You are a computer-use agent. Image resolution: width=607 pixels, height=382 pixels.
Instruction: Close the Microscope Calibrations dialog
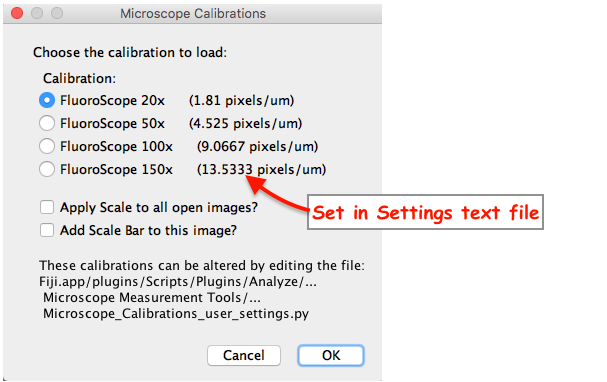[x=17, y=13]
